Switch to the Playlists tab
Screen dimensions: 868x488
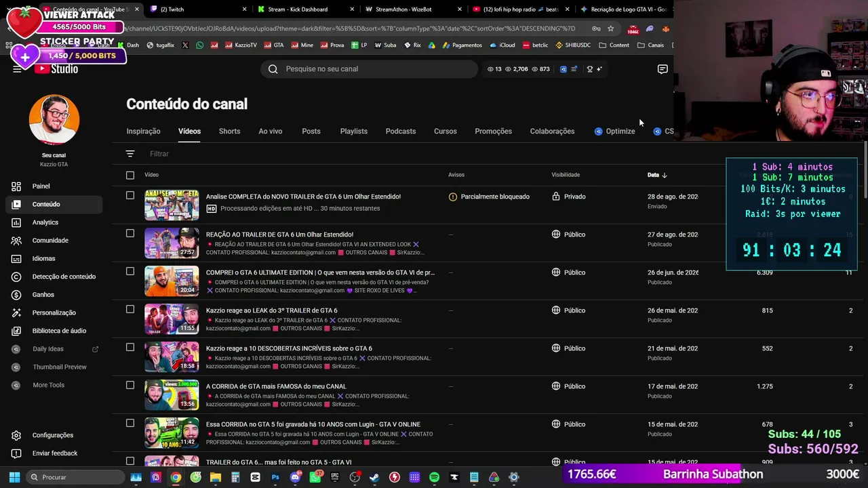353,131
